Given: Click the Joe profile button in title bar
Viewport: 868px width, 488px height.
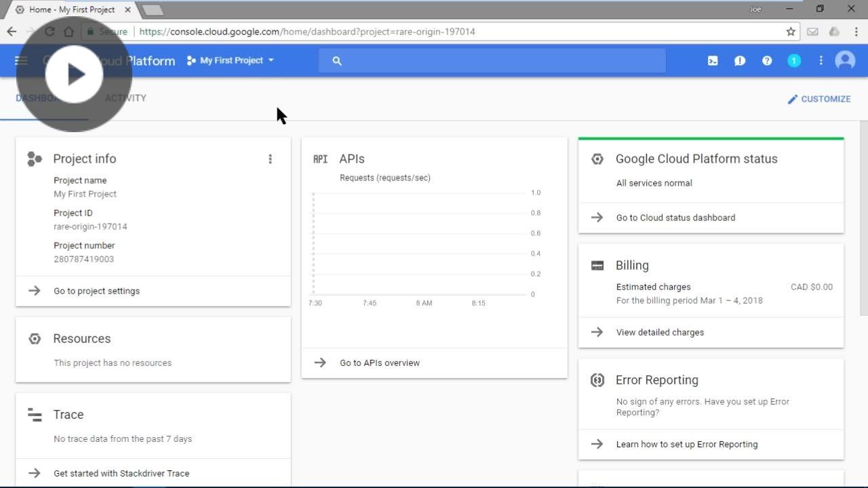Looking at the screenshot, I should [755, 9].
